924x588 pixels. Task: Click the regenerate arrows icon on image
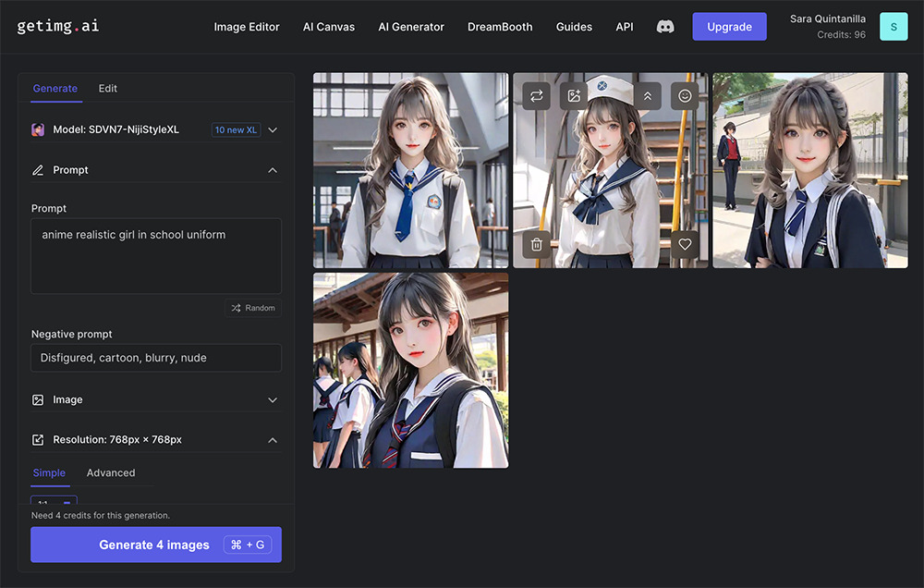pyautogui.click(x=536, y=95)
